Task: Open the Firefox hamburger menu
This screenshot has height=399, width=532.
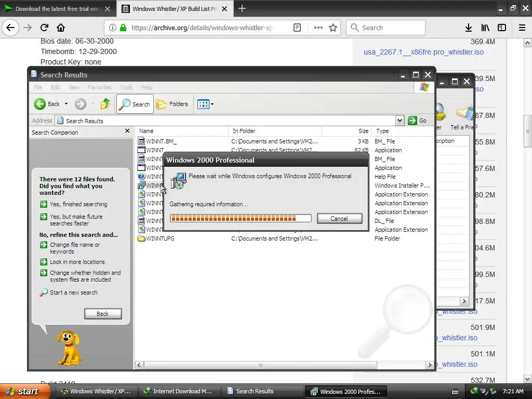Action: 522,28
